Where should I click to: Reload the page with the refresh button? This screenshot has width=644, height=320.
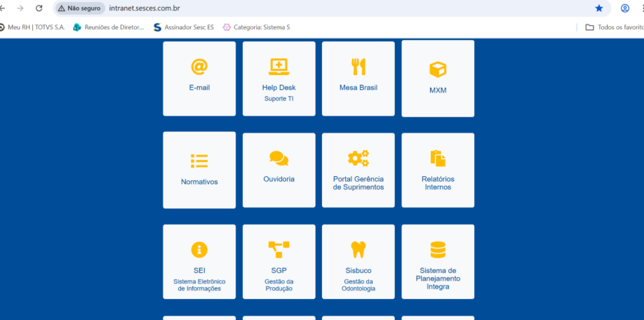tap(39, 8)
